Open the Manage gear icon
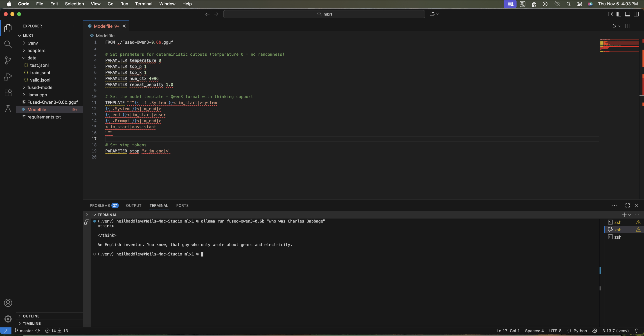The height and width of the screenshot is (336, 644). pos(8,319)
